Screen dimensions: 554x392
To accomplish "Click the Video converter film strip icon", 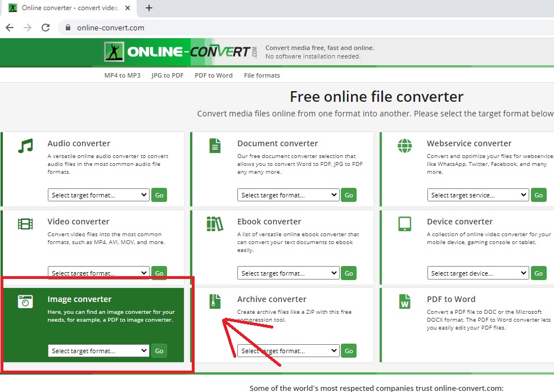I will coord(25,224).
